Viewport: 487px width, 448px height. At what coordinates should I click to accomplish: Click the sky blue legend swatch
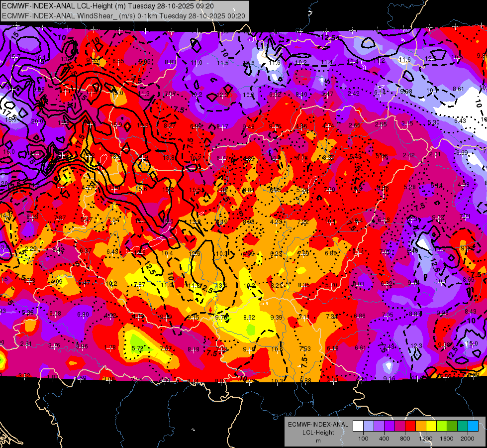click(473, 426)
